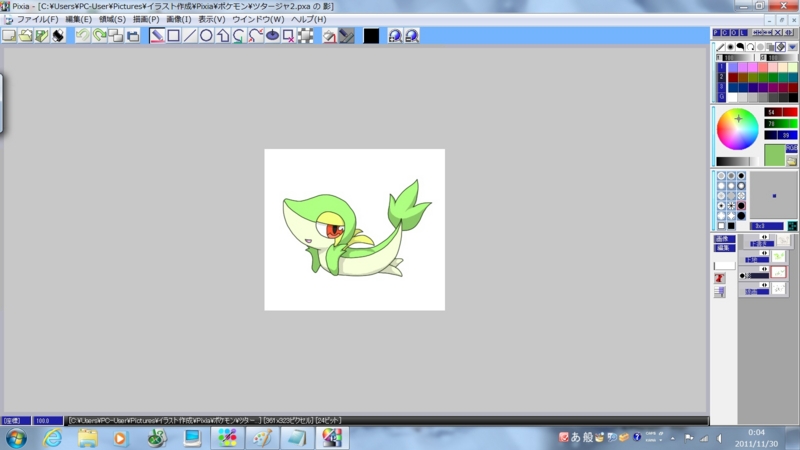Toggle visibility arrows of the second layer
The image size is (800, 450).
764,253
